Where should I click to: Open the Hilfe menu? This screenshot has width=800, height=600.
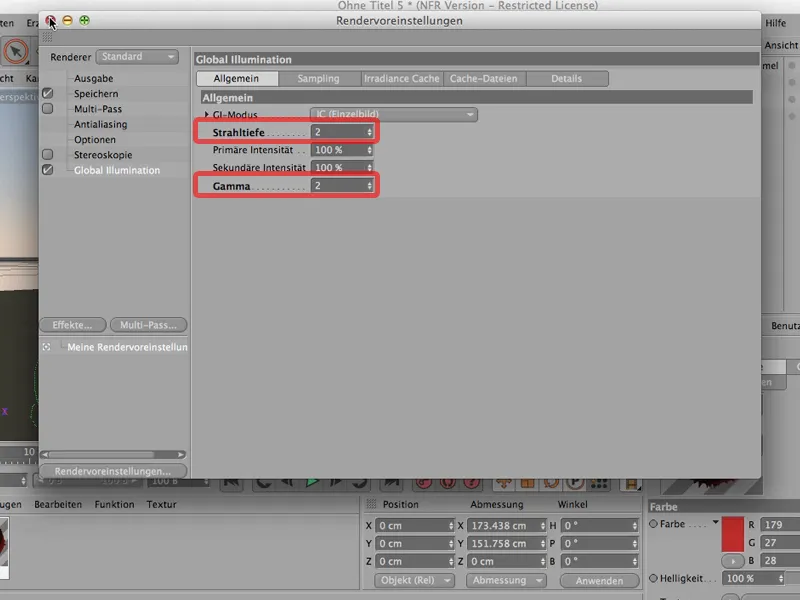pyautogui.click(x=776, y=23)
